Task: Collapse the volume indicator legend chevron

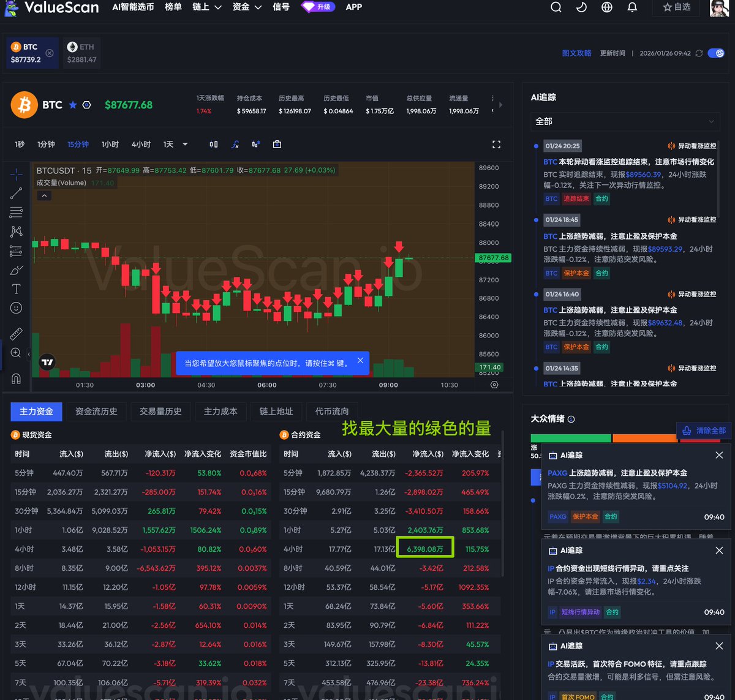Action: [44, 196]
